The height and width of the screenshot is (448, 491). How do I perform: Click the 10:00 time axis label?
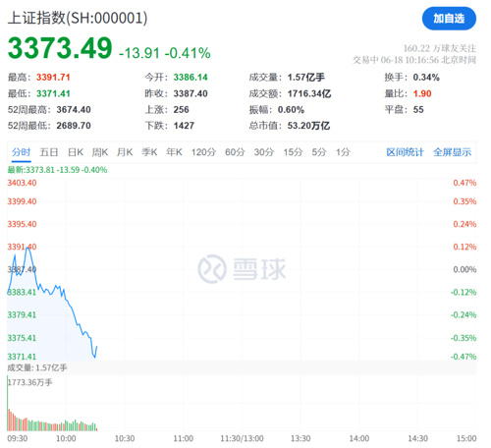(x=66, y=438)
